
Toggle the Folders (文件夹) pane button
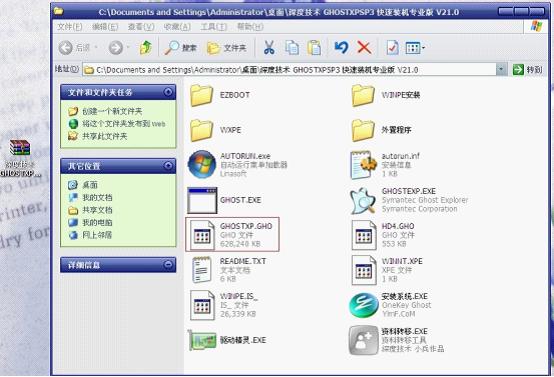[x=226, y=48]
